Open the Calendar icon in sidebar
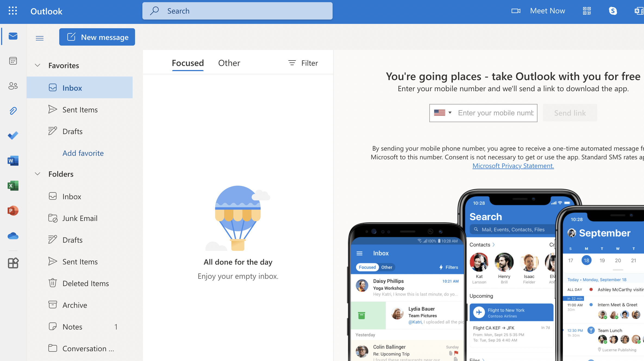 13,61
